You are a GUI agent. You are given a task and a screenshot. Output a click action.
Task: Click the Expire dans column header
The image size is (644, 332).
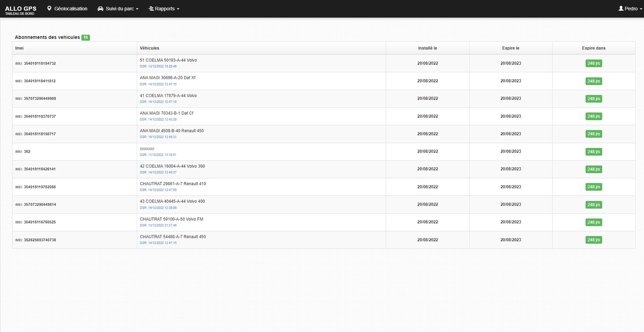pos(593,48)
